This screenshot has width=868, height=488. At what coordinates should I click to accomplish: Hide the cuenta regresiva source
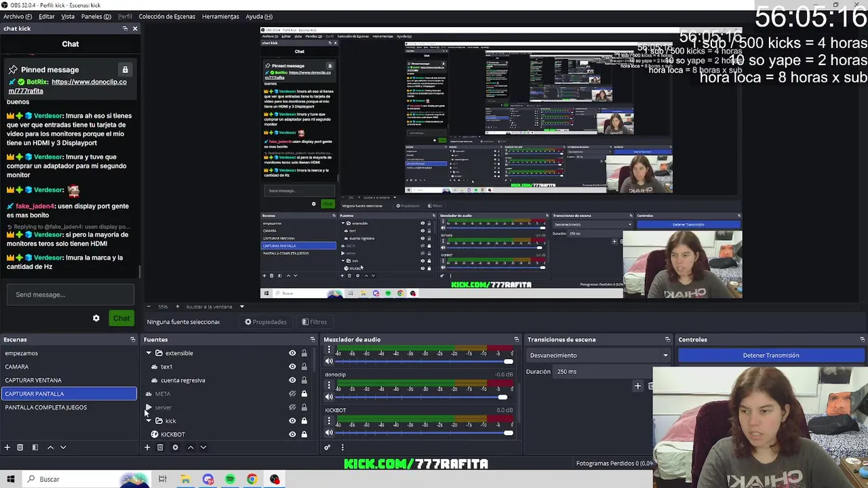292,380
